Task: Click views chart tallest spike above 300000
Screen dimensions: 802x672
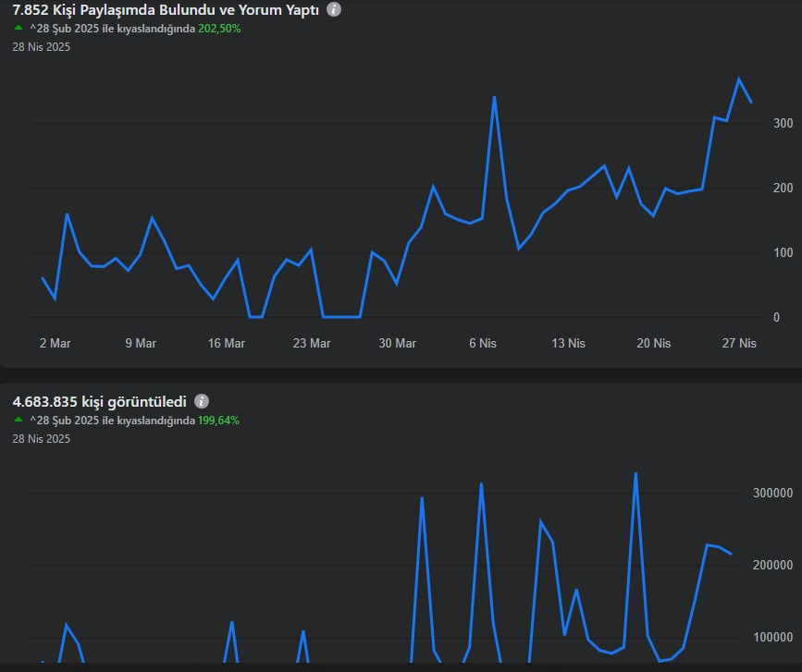Action: pos(635,473)
